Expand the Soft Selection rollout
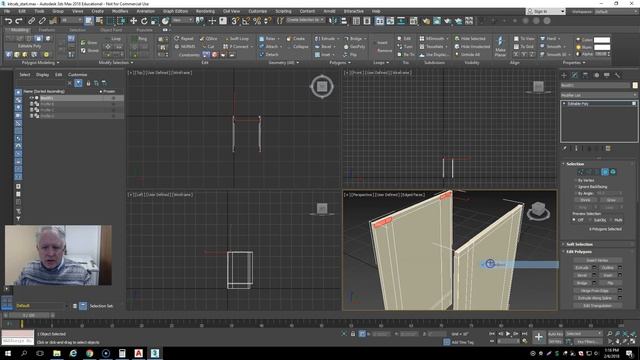 click(579, 244)
